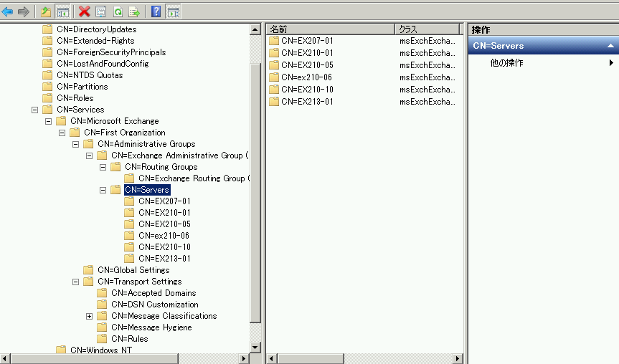Click the Forward arrow toolbar icon
The height and width of the screenshot is (364, 619).
point(24,12)
